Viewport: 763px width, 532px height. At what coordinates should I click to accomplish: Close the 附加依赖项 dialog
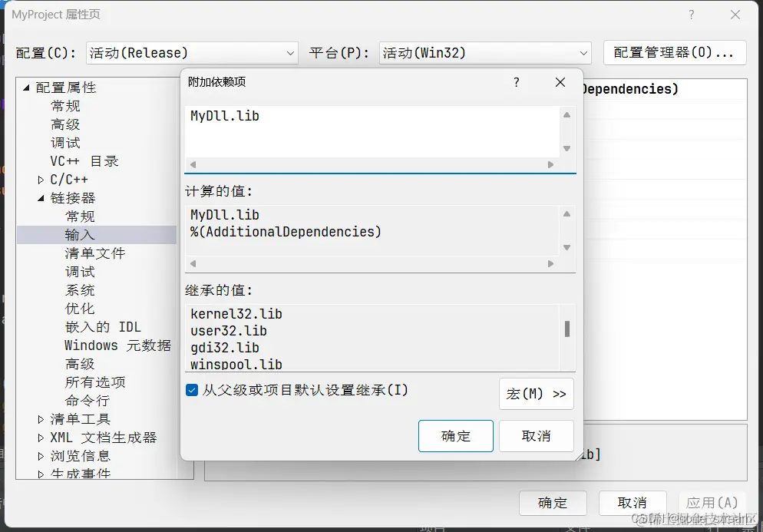coord(560,82)
